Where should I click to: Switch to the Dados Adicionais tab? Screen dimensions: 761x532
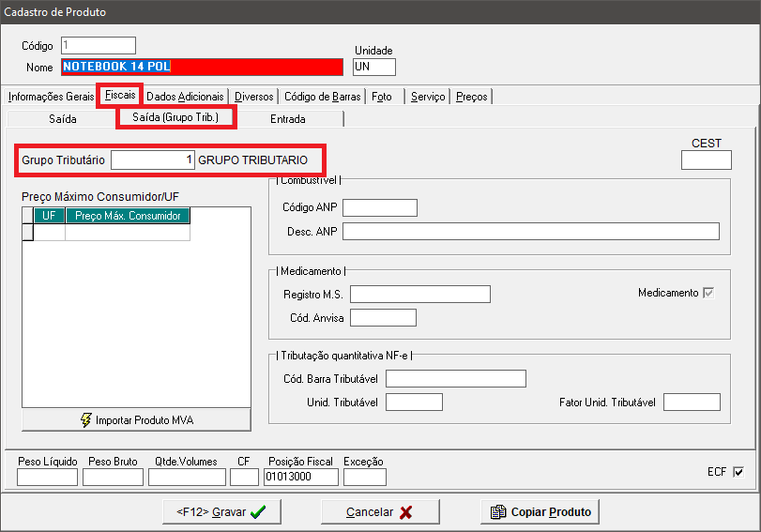tap(185, 97)
